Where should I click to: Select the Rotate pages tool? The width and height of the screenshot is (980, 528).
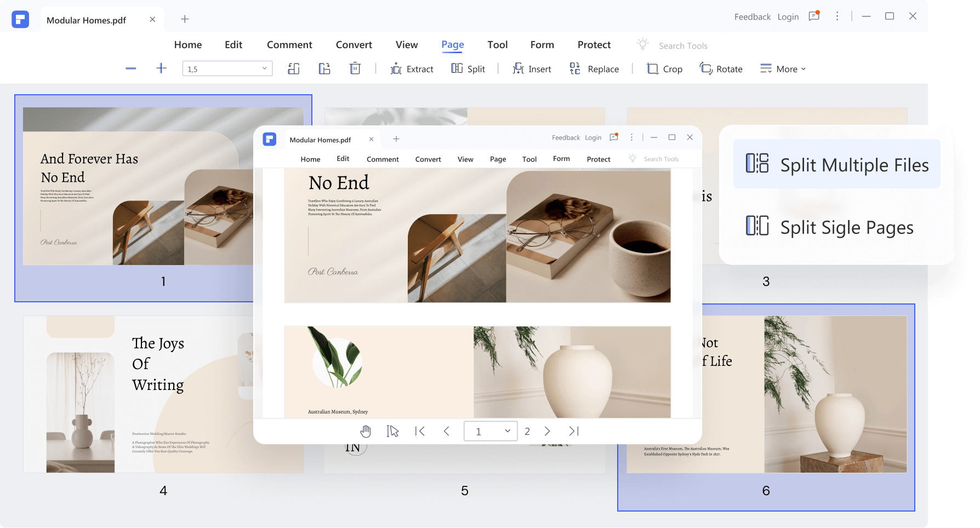[721, 68]
